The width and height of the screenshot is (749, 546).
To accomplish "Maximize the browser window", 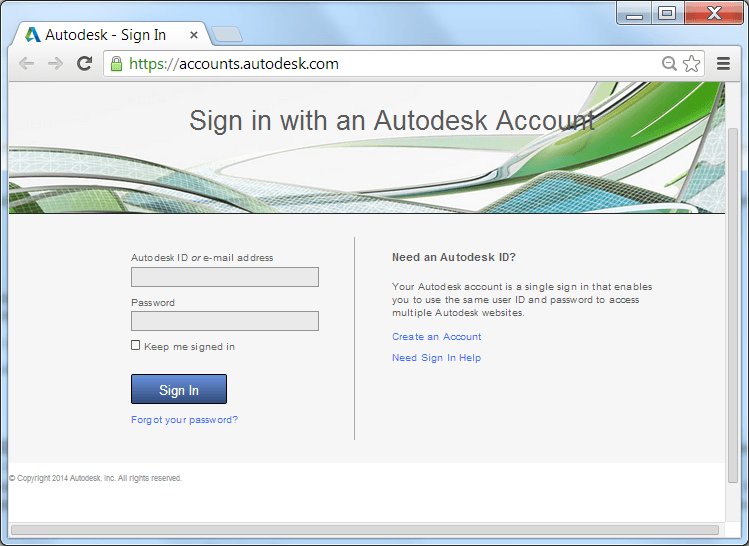I will click(x=667, y=13).
